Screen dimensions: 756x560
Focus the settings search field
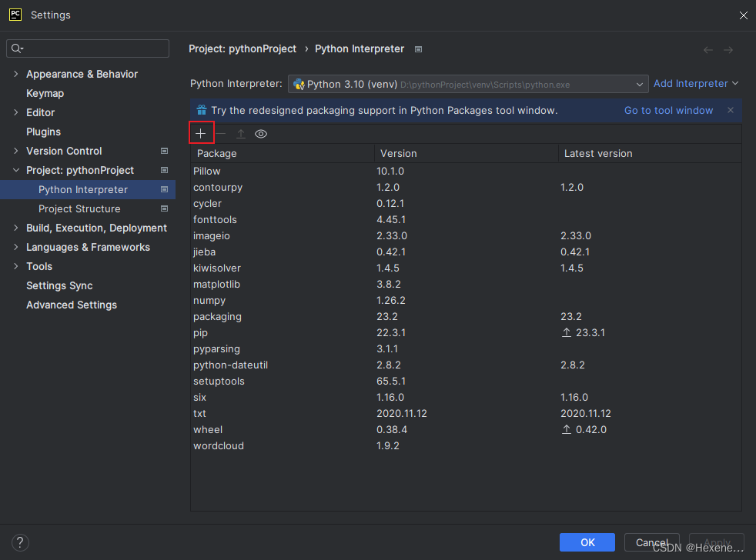(88, 48)
